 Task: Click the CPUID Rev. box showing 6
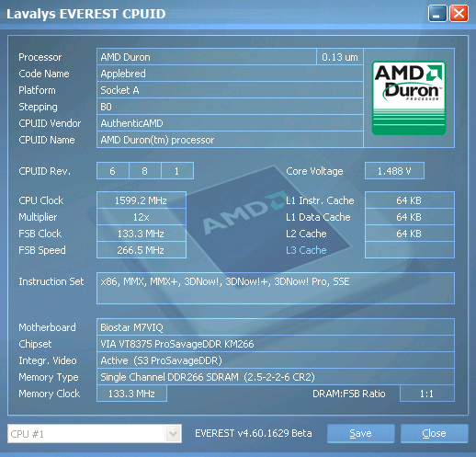pos(112,171)
